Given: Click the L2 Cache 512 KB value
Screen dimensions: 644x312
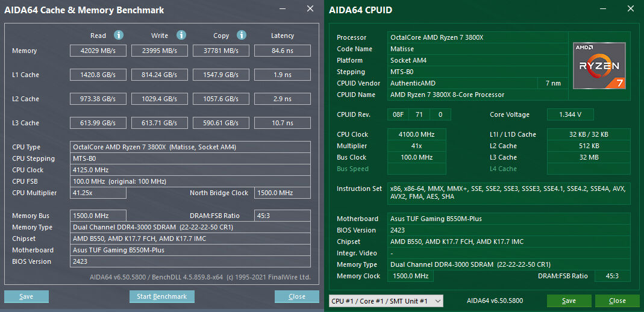Looking at the screenshot, I should [589, 146].
